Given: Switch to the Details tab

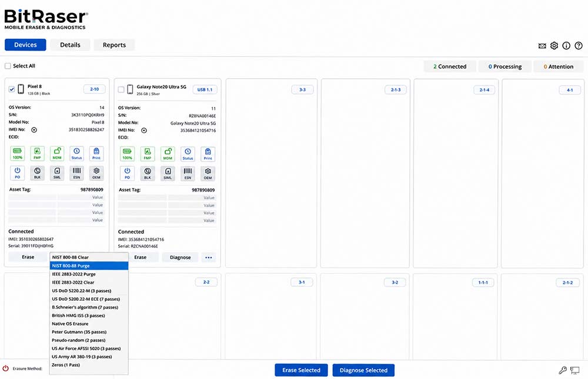Looking at the screenshot, I should coord(70,45).
